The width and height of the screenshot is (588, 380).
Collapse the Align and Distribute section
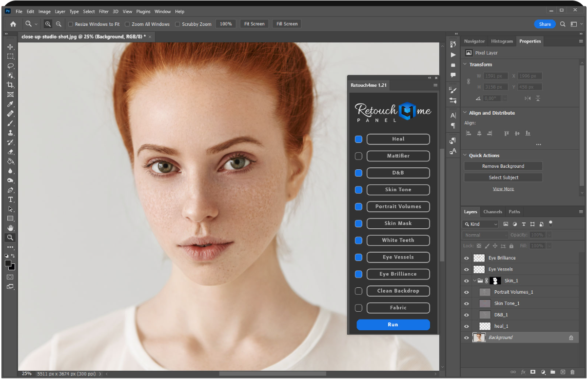[465, 113]
